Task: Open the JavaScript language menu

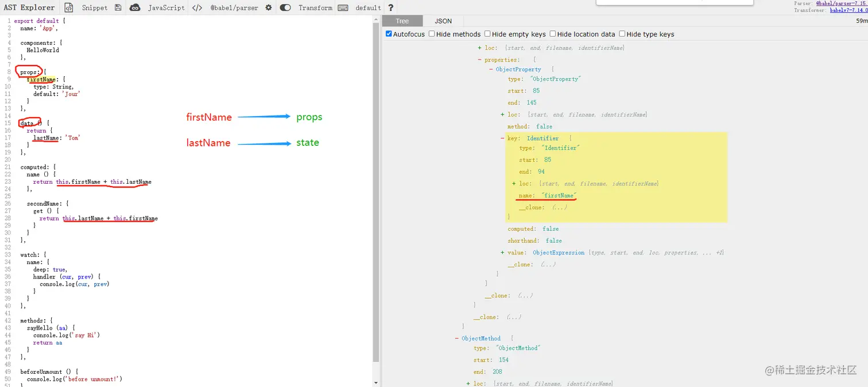Action: pyautogui.click(x=166, y=7)
